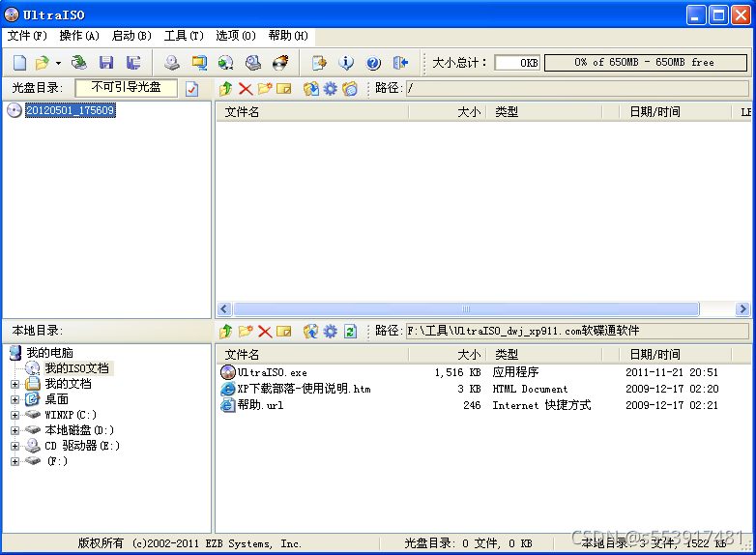Click the Exit door icon
This screenshot has width=756, height=555.
(x=400, y=63)
